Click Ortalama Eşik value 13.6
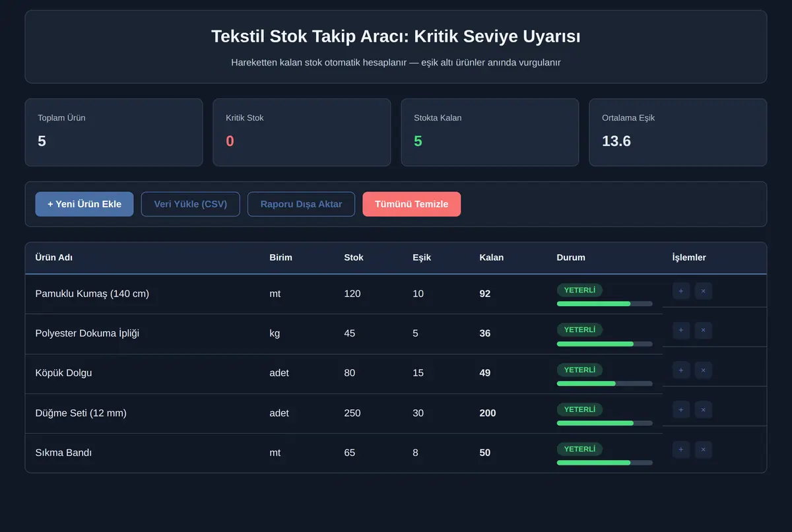The height and width of the screenshot is (532, 792). click(616, 141)
